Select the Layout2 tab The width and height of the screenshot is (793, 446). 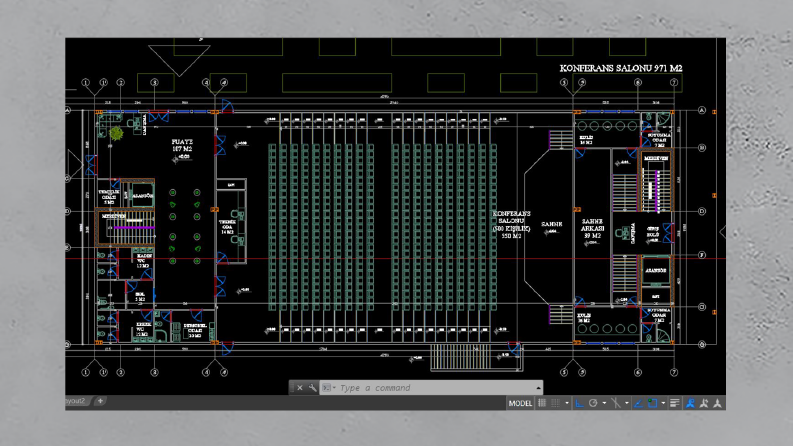click(x=76, y=400)
